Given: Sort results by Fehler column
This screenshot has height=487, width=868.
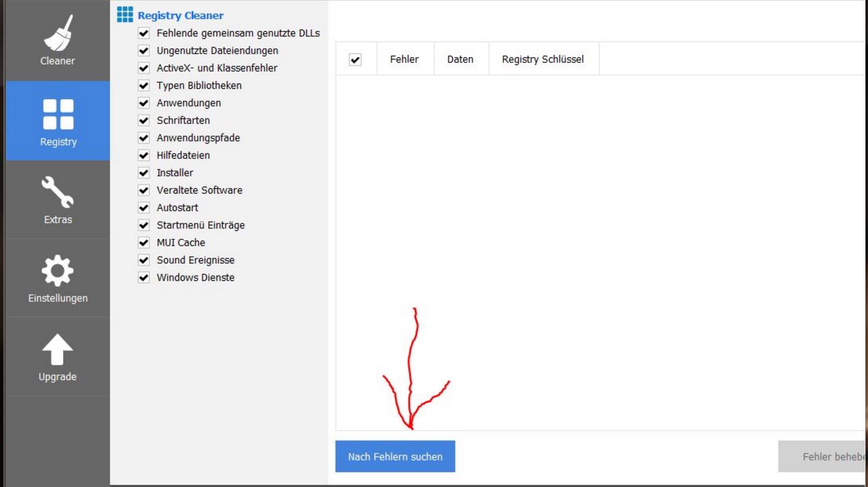Looking at the screenshot, I should pos(405,59).
